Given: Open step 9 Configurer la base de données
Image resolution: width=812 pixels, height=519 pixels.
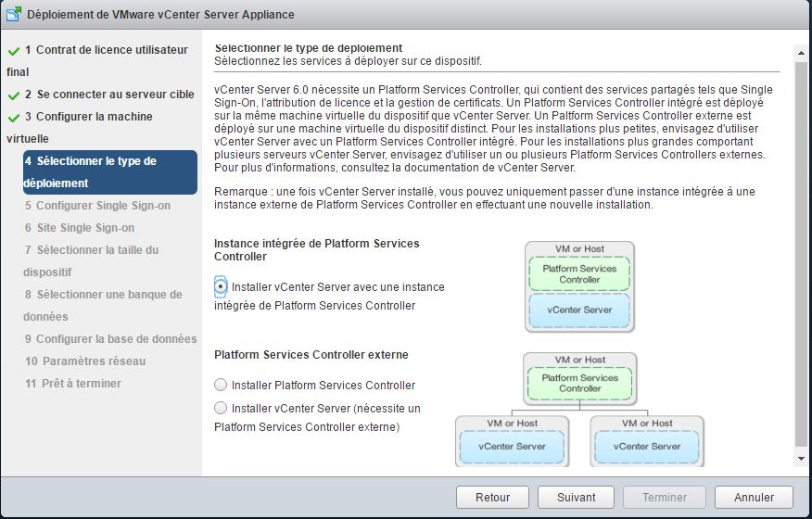Looking at the screenshot, I should point(111,339).
